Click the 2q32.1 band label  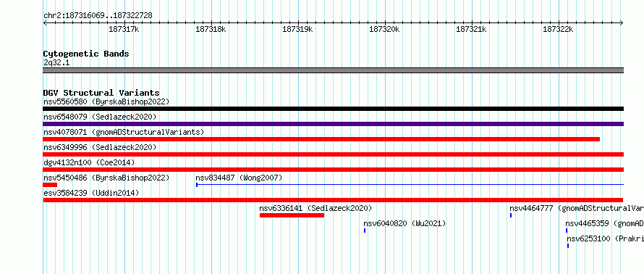[x=56, y=62]
